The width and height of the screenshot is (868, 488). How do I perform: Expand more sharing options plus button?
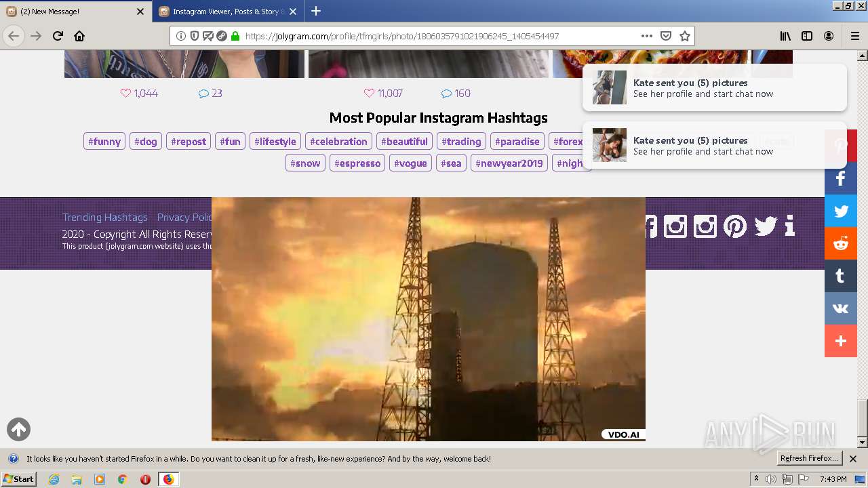point(841,341)
